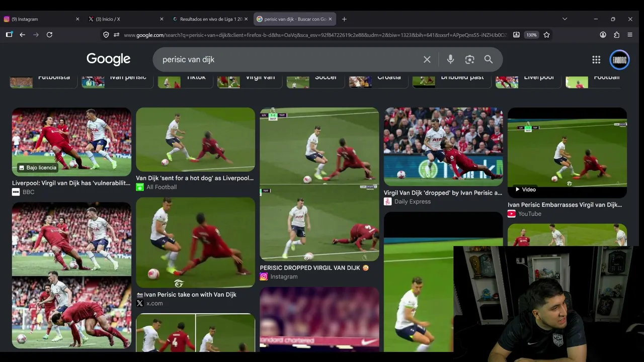Open a new browser tab
644x362 pixels.
pos(344,19)
